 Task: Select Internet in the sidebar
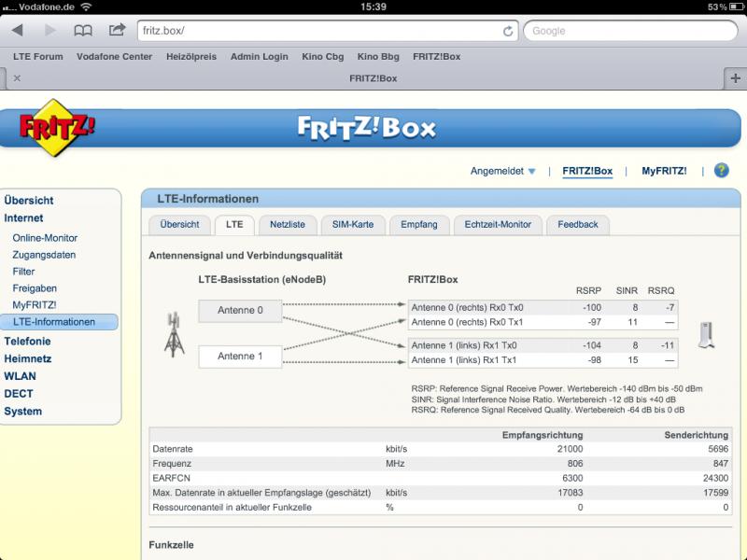click(x=23, y=218)
